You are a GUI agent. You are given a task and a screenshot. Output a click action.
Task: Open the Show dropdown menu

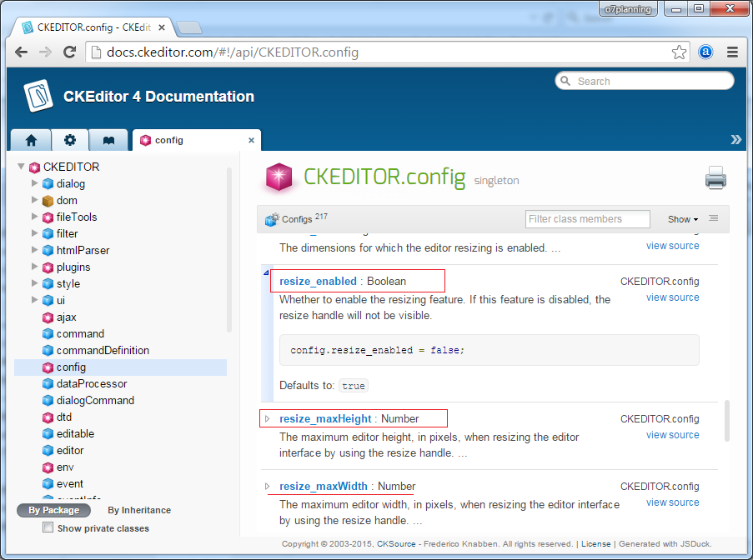pos(683,219)
